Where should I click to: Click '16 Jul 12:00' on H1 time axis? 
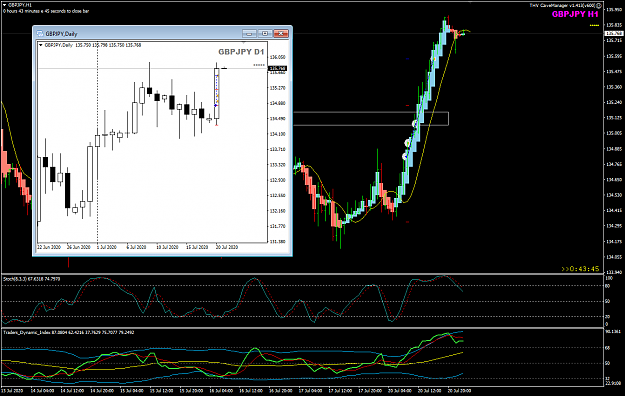pos(251,391)
